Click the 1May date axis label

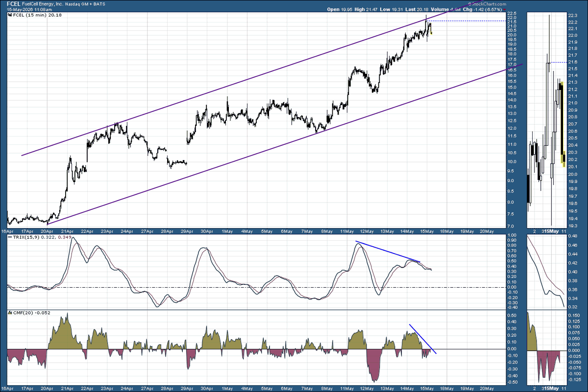click(x=227, y=231)
